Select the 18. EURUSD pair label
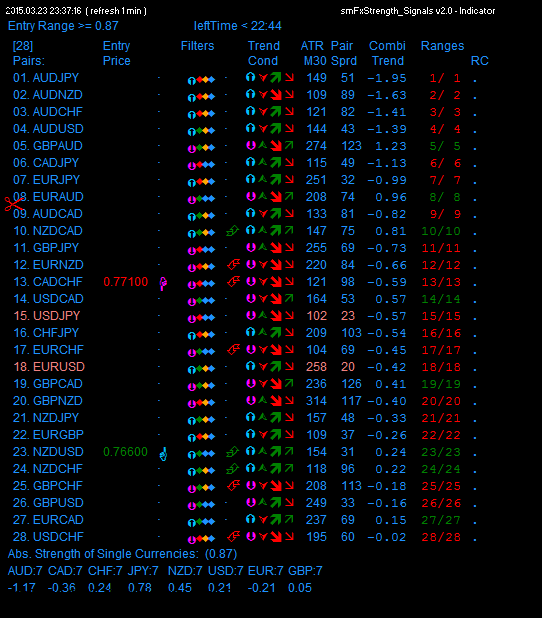 click(49, 367)
